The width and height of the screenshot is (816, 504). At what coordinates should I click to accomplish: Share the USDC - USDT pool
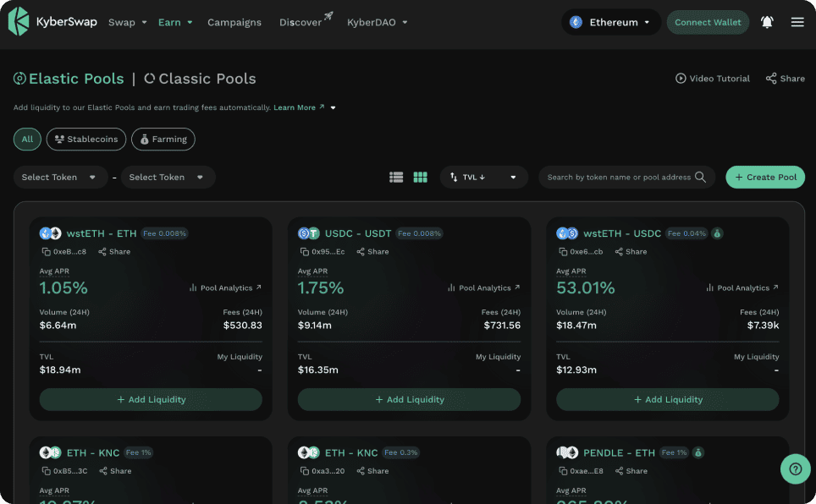372,252
